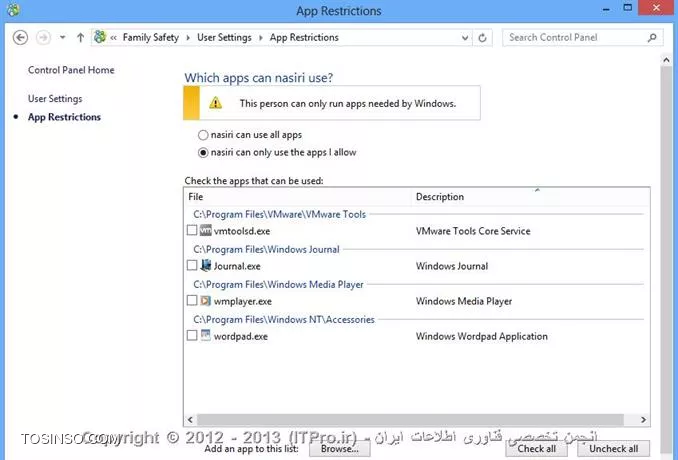Click the Windows NT\Accessories group header

click(x=284, y=319)
